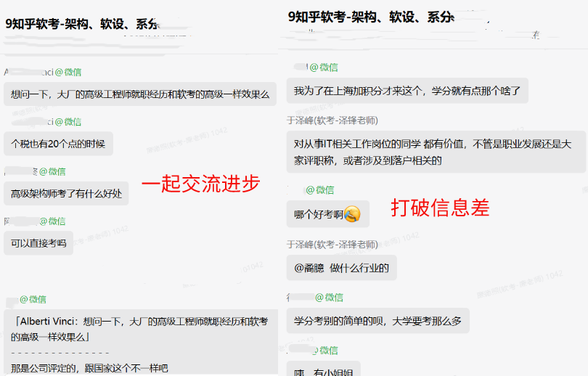
Task: Click the 哪个好考啊 message text
Action: pos(319,214)
